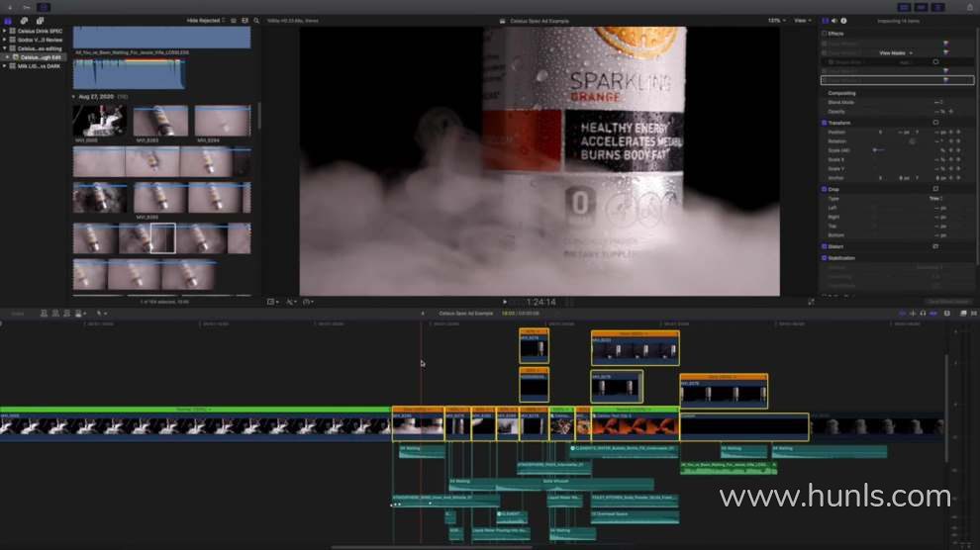Toggle snapping in timeline toolbar
Viewport: 980px width, 550px height.
[x=933, y=314]
